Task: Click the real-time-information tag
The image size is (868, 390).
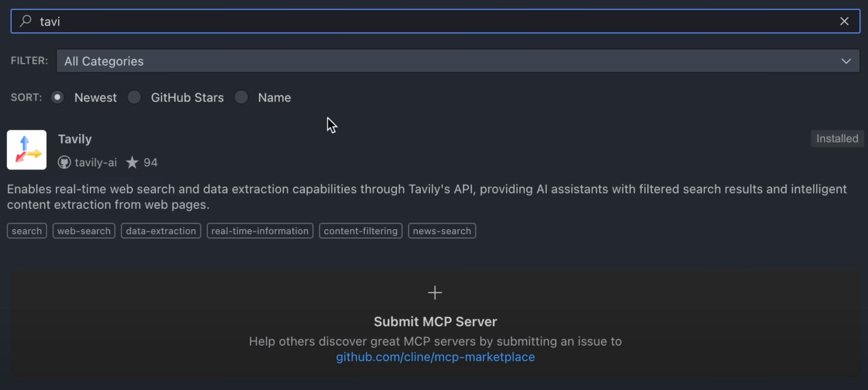Action: point(260,231)
